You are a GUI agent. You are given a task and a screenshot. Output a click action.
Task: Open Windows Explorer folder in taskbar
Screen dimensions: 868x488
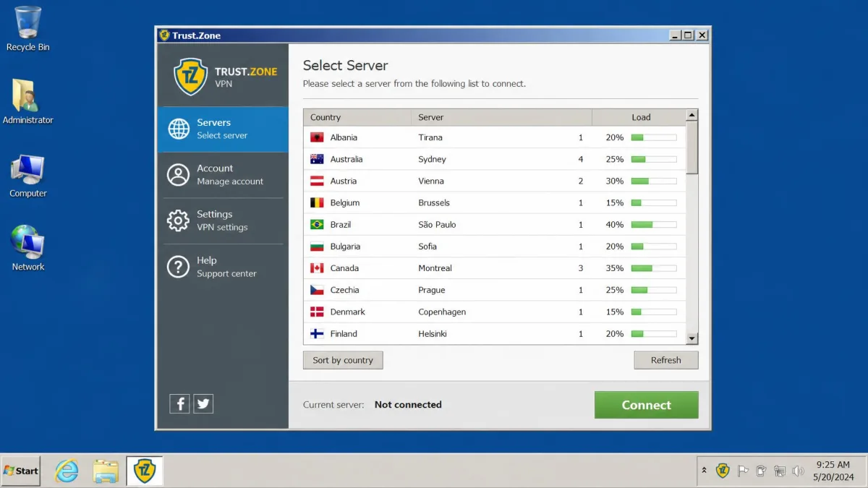106,471
